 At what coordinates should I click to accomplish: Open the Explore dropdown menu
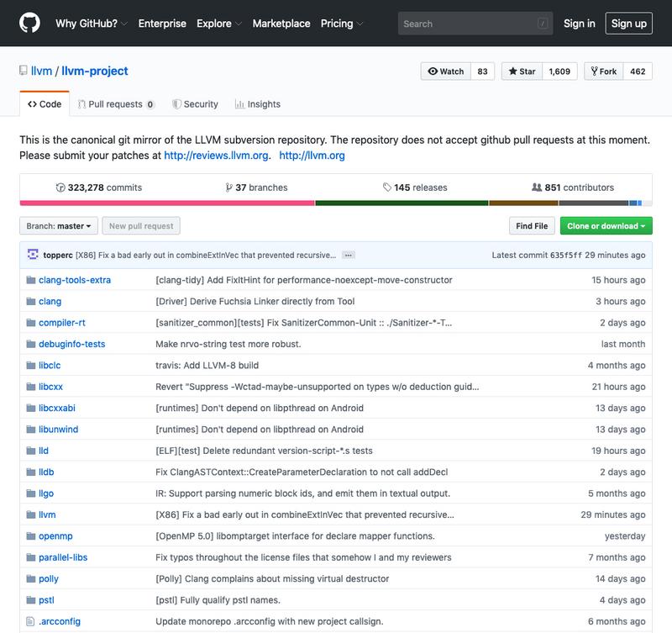pyautogui.click(x=219, y=24)
